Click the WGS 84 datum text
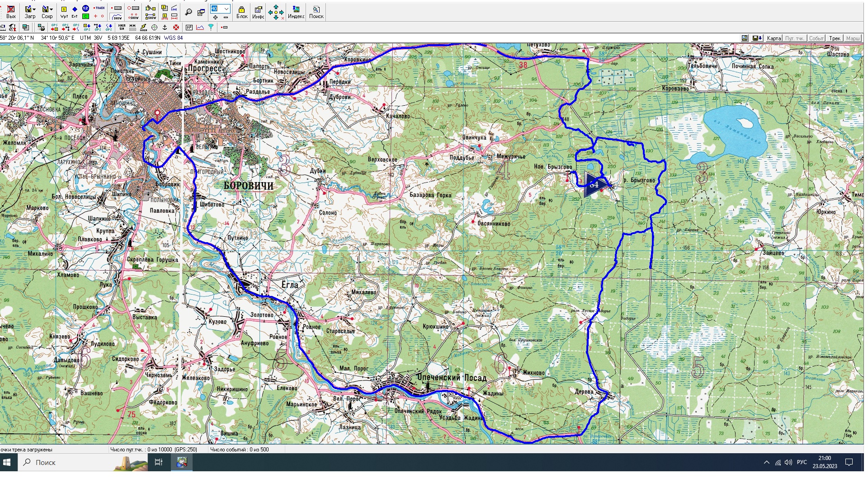The width and height of the screenshot is (868, 488). [x=174, y=38]
